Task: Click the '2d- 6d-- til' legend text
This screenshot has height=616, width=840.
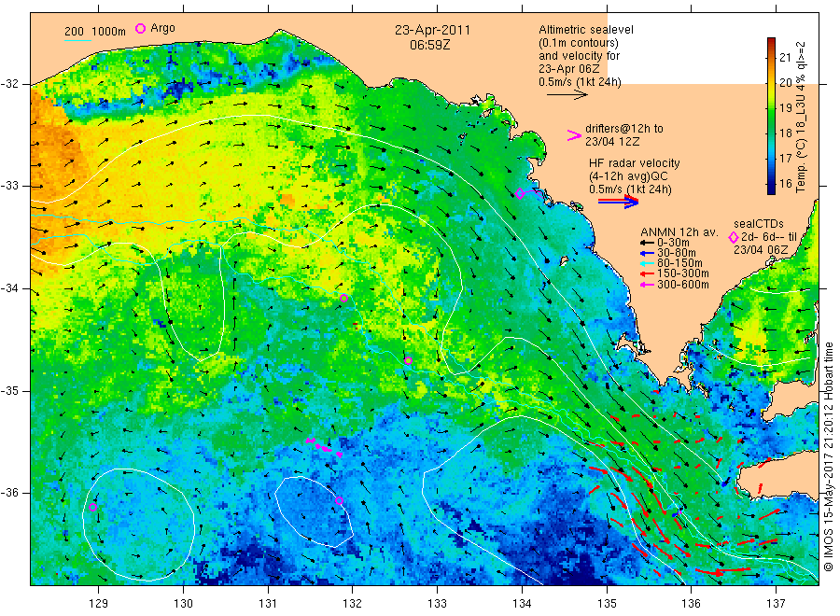Action: (x=769, y=237)
